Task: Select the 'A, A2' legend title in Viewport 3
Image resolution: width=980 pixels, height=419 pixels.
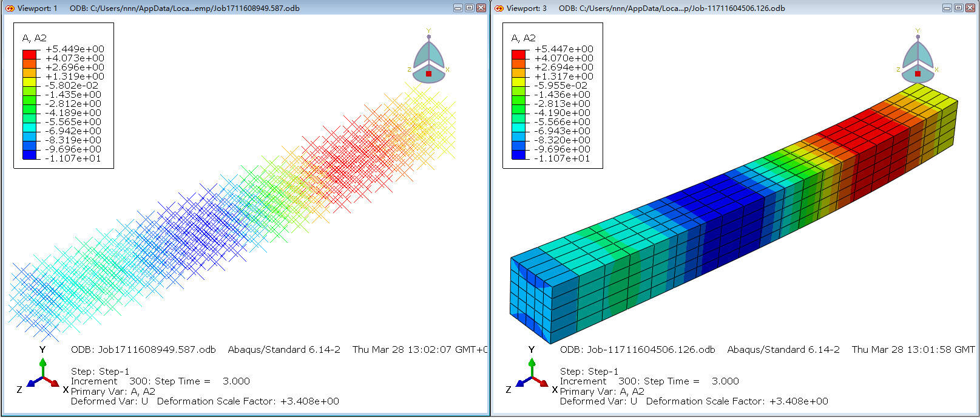Action: [x=524, y=38]
